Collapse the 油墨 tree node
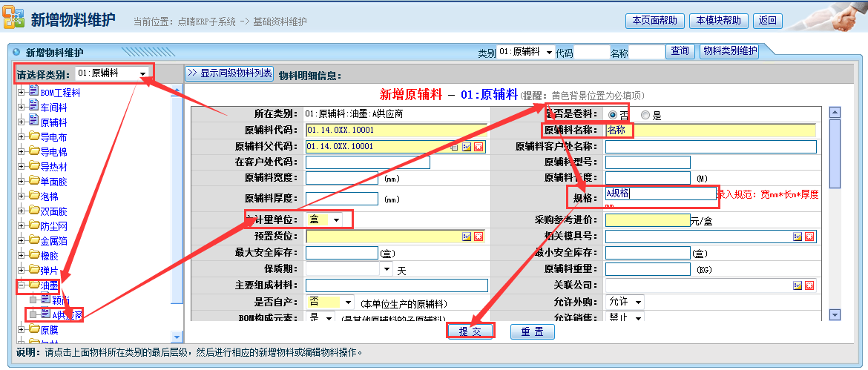 (22, 285)
